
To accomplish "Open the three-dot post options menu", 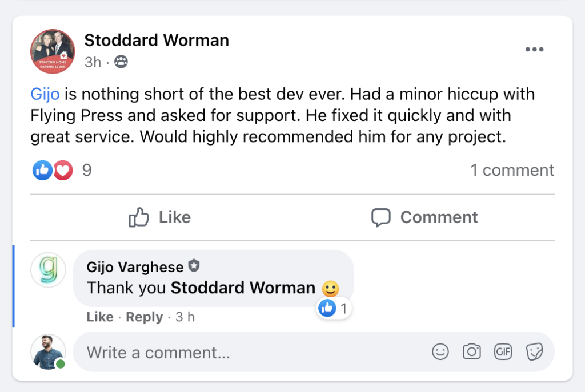I will click(x=534, y=50).
